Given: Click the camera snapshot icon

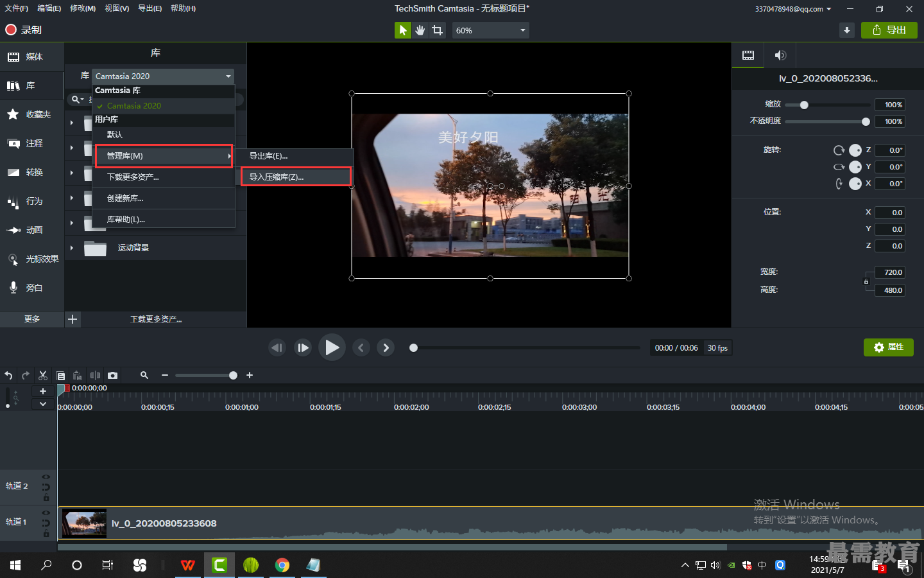Looking at the screenshot, I should (112, 375).
